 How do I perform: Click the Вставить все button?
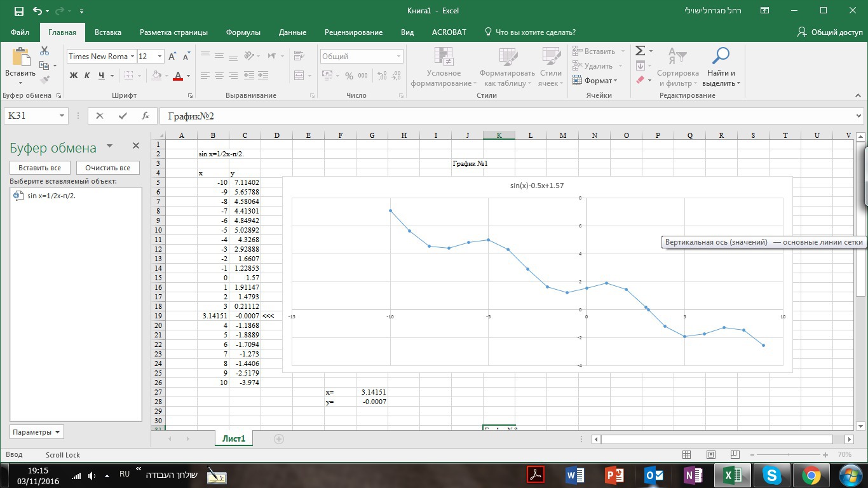pos(39,168)
